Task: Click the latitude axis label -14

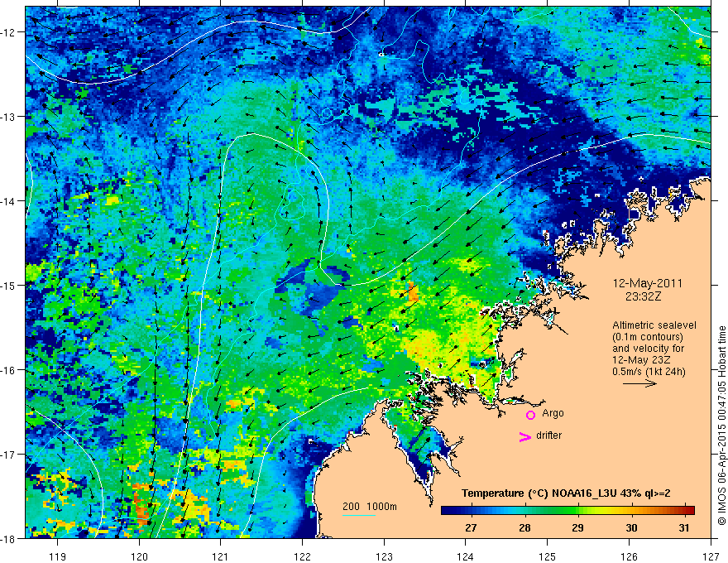Action: [8, 200]
